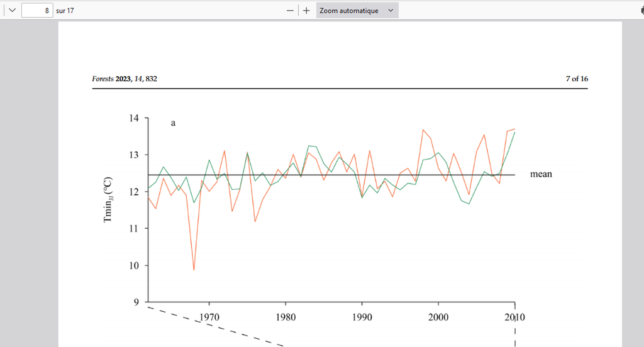Screen dimensions: 644x347
Task: Click partially visible icon at toolbar's right edge
Action: 641,11
